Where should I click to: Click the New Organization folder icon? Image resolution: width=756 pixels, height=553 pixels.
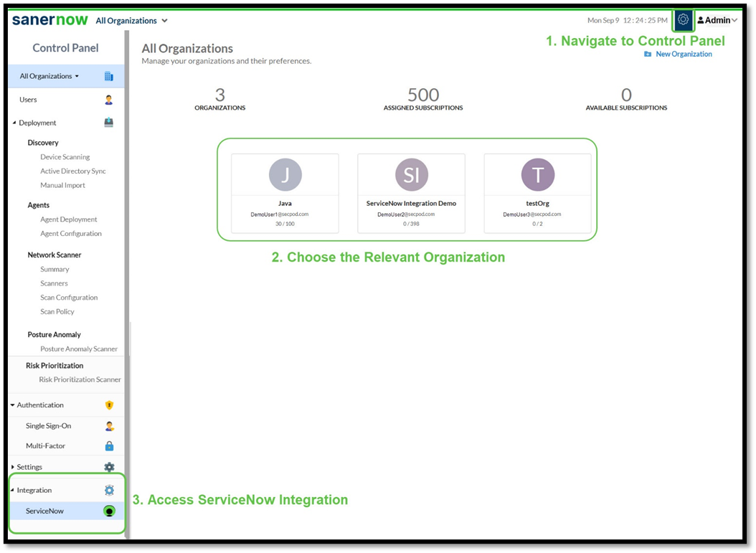tap(648, 54)
